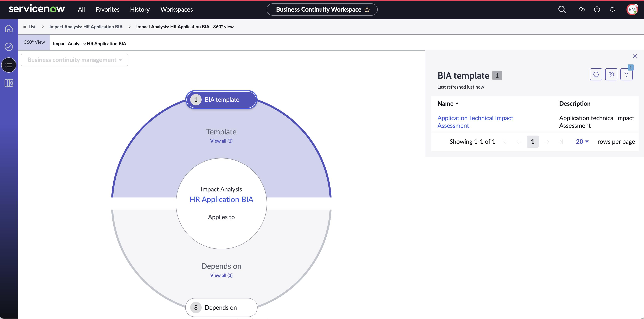Image resolution: width=644 pixels, height=319 pixels.
Task: Expand Business continuity management dropdown
Action: (x=75, y=60)
